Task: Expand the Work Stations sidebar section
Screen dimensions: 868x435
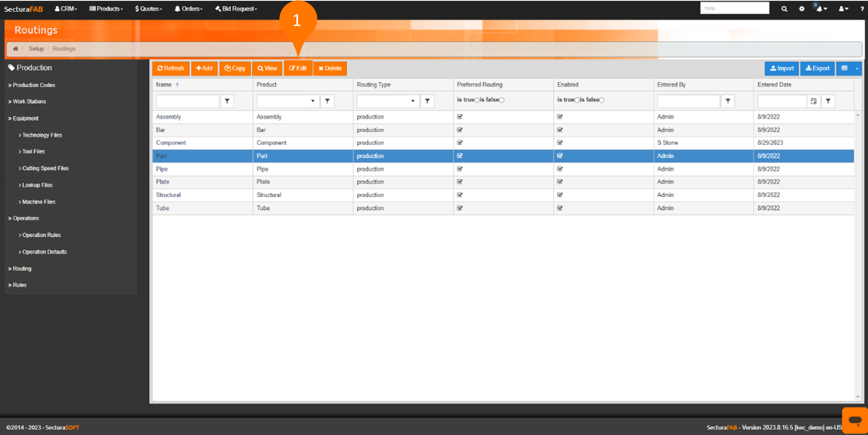Action: (29, 102)
